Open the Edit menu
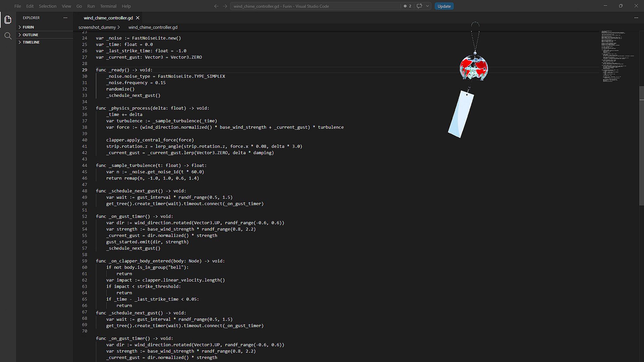This screenshot has height=362, width=644. click(x=30, y=6)
